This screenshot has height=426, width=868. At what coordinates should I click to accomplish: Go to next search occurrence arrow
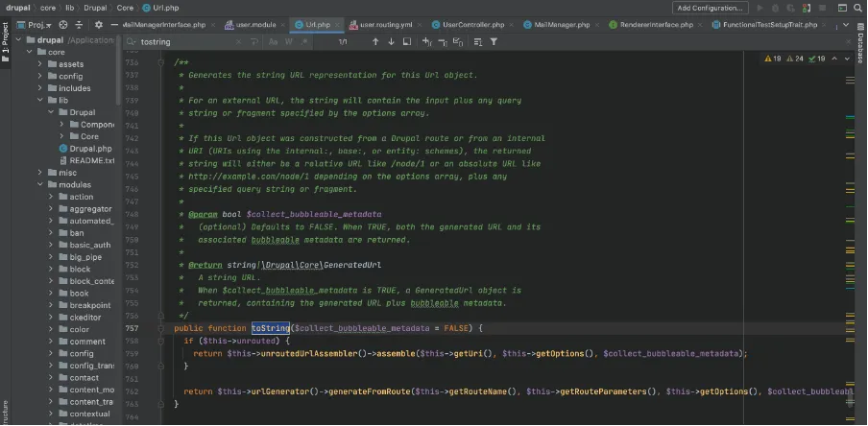tap(391, 41)
